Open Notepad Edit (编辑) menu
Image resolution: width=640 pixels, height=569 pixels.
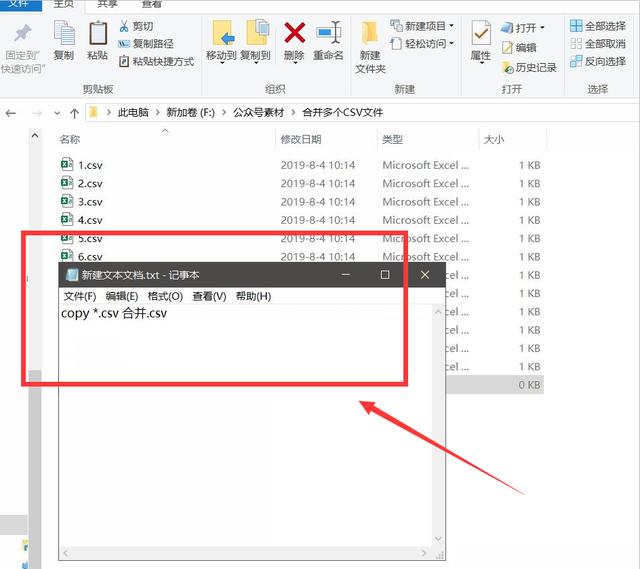point(122,296)
